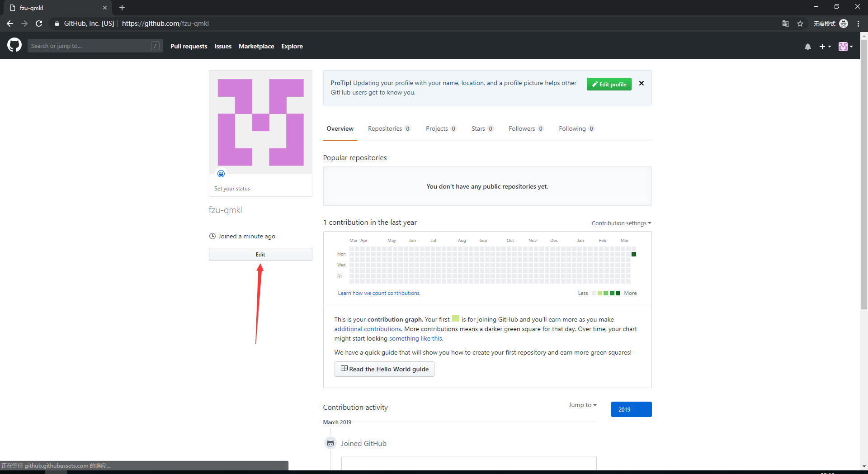The image size is (868, 474).
Task: Switch to the Repositories tab
Action: point(389,129)
